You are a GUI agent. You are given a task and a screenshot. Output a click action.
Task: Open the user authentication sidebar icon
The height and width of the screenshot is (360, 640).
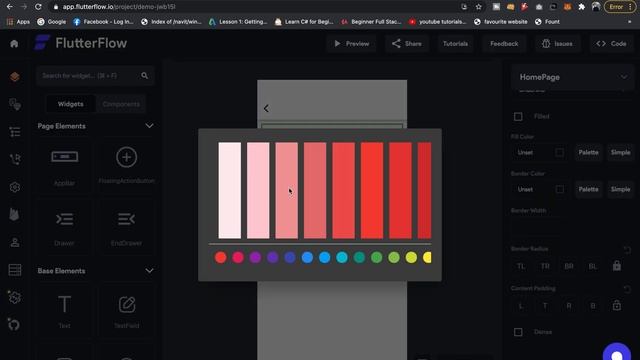(x=15, y=242)
